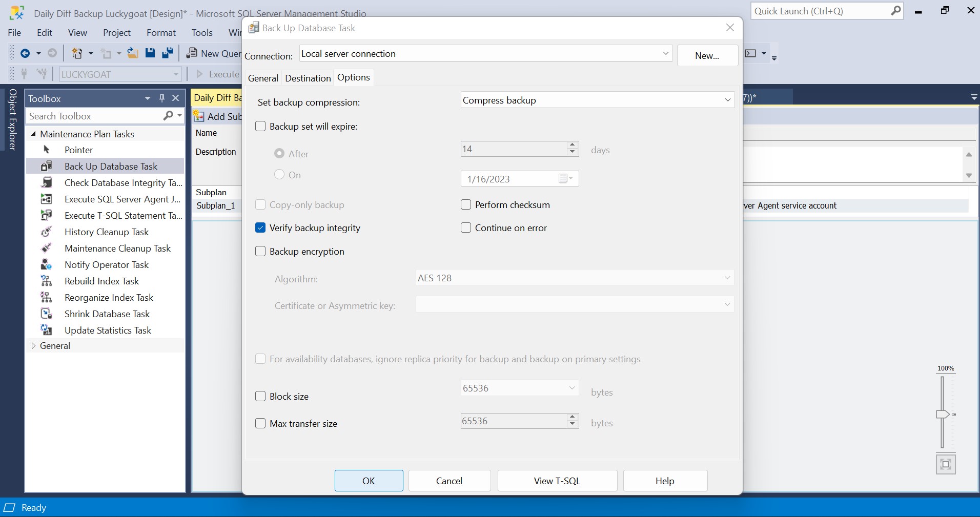Select the Rebuild Index Task icon
The image size is (980, 517).
(46, 281)
